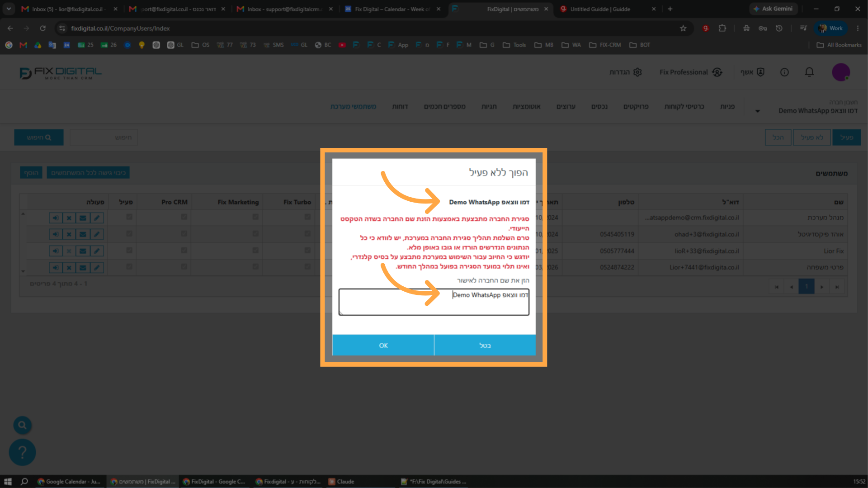Click the login-as-user icon in the Lior Fix row

click(56, 251)
